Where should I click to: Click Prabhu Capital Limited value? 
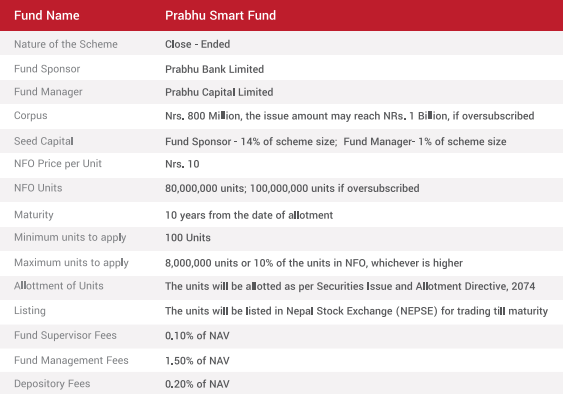pos(219,92)
